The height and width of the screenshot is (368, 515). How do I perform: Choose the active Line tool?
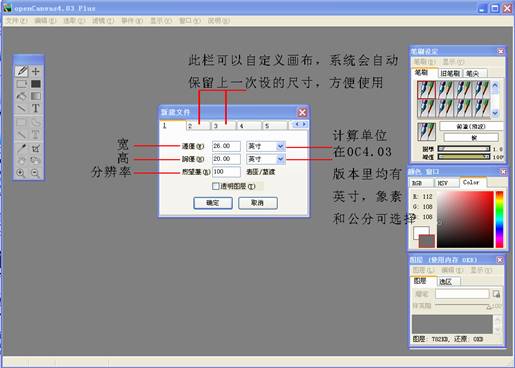22,108
